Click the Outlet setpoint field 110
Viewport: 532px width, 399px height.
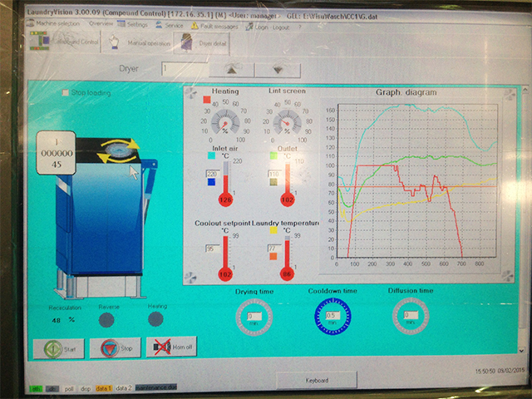[x=274, y=174]
